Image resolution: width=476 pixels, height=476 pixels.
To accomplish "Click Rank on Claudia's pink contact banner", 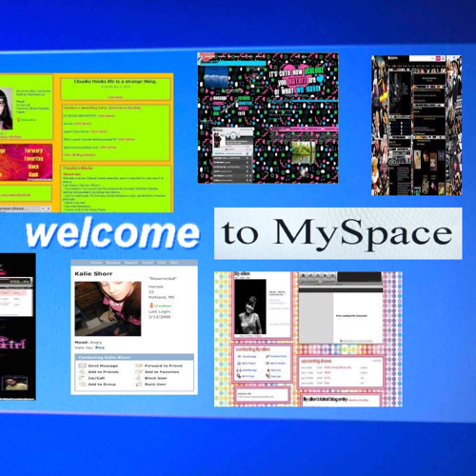I will (33, 174).
